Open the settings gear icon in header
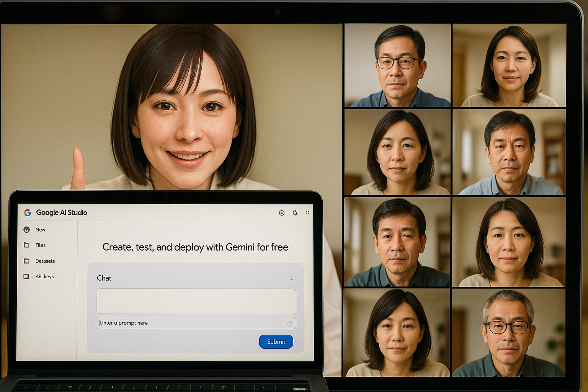The image size is (588, 392). [x=295, y=213]
